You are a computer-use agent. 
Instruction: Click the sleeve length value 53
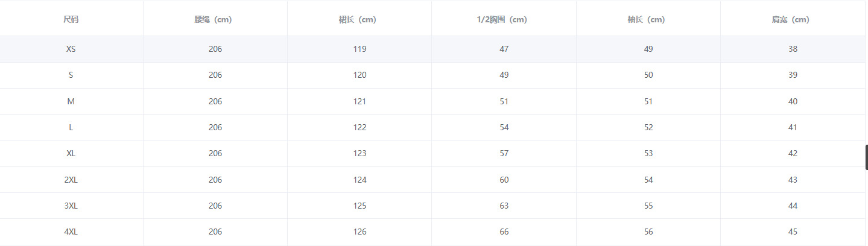(x=648, y=153)
